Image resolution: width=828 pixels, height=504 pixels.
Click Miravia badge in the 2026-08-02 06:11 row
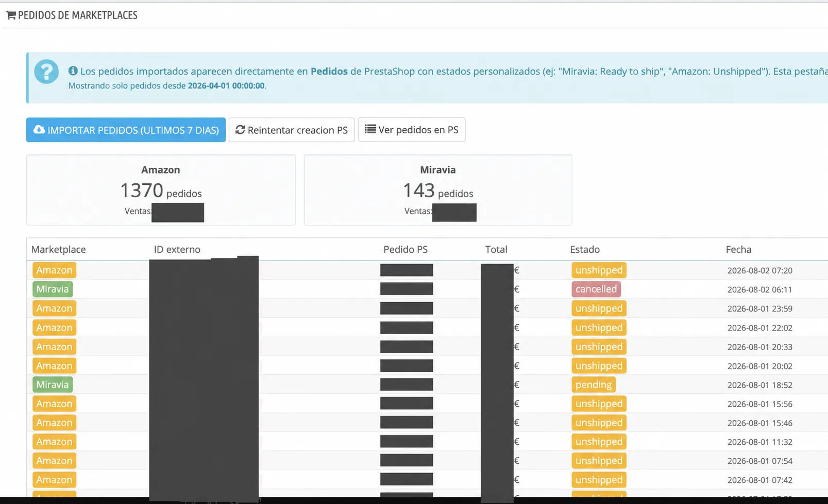pyautogui.click(x=53, y=289)
